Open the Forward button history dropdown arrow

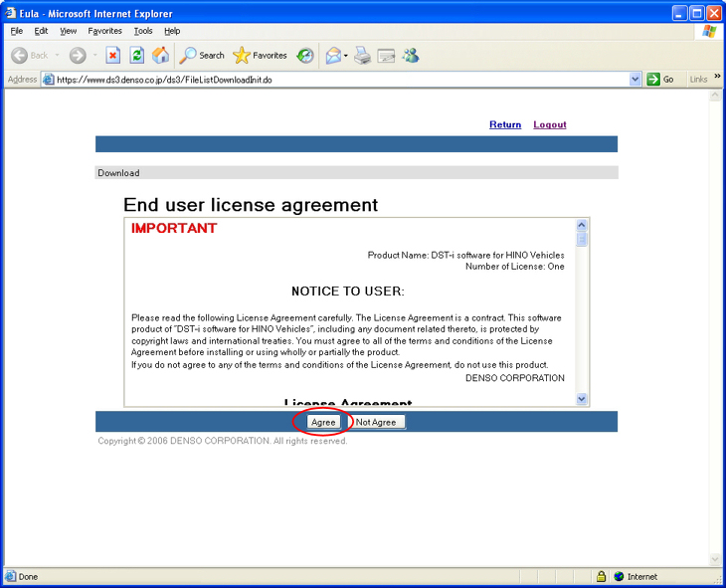(x=94, y=56)
